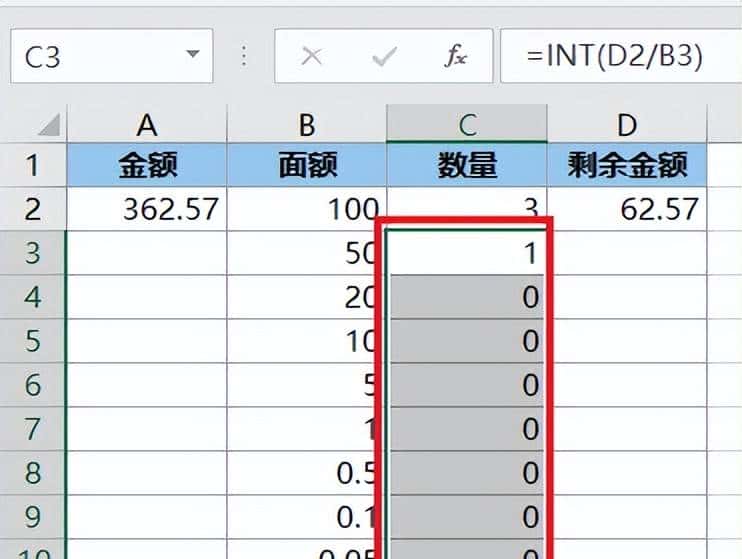
Task: Select row 9 header
Action: pyautogui.click(x=33, y=517)
